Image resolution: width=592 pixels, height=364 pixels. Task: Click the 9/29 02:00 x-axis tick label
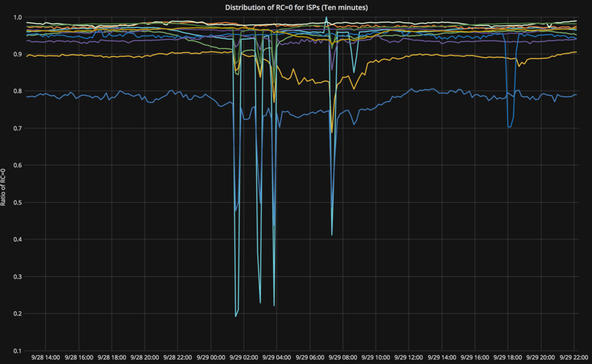tap(243, 358)
